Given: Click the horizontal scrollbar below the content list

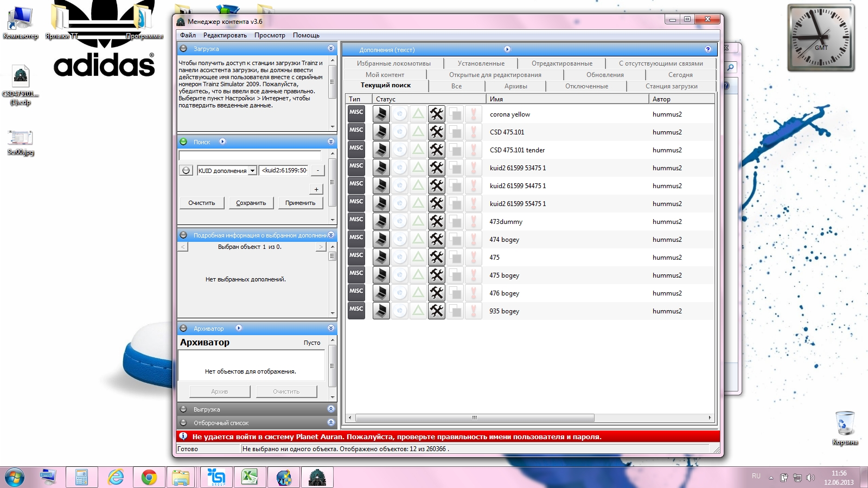Looking at the screenshot, I should point(474,418).
